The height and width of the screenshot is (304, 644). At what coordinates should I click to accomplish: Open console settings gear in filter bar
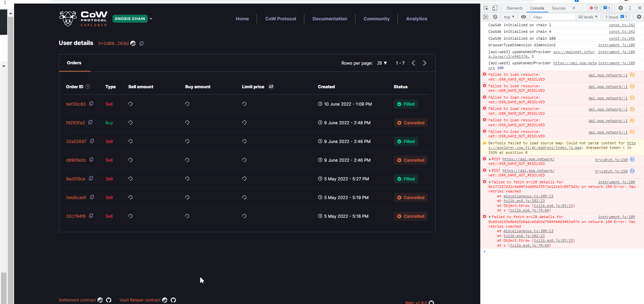click(x=639, y=17)
